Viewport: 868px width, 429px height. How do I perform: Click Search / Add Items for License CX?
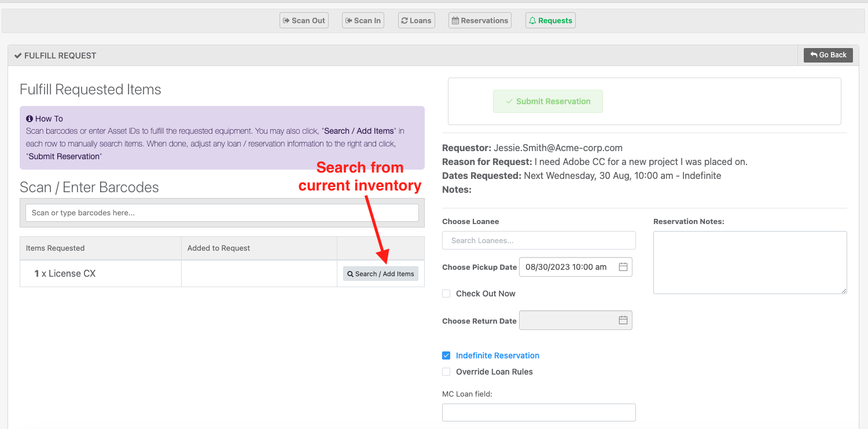point(381,274)
